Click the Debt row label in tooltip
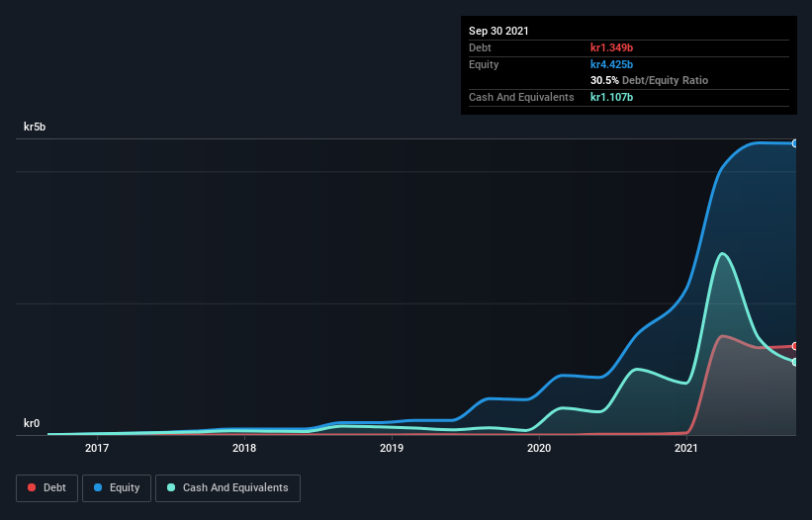This screenshot has width=812, height=520. pos(480,47)
